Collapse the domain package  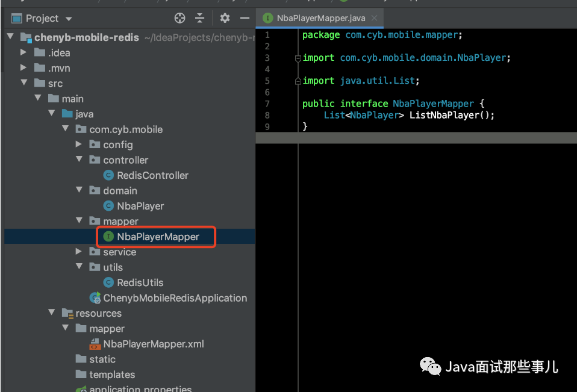[79, 190]
